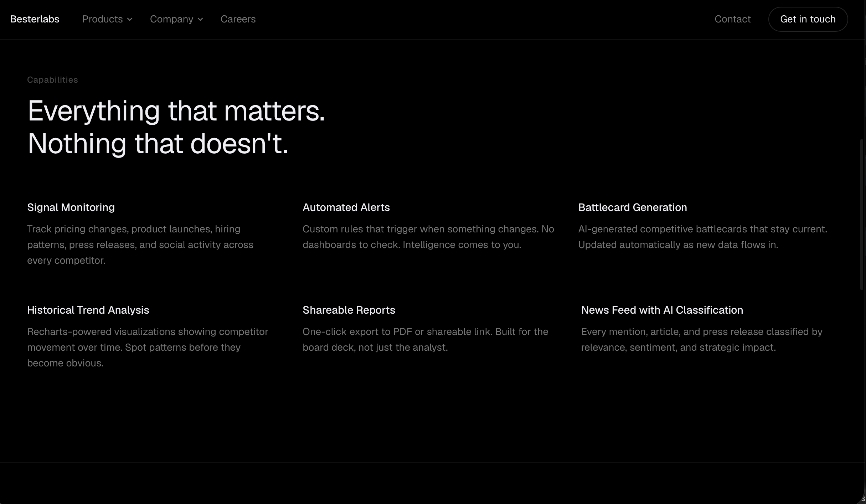This screenshot has height=504, width=866.
Task: Click the Shareable Reports description paragraph
Action: pyautogui.click(x=425, y=339)
